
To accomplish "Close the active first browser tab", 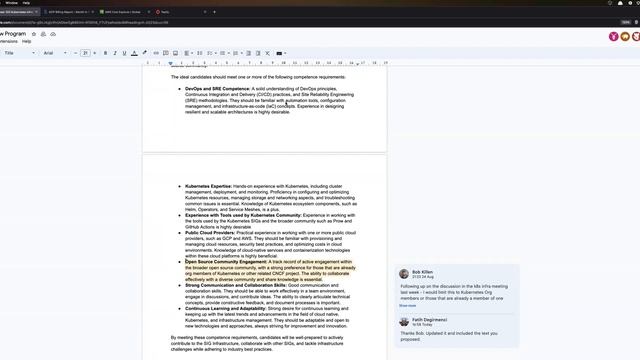I will pyautogui.click(x=36, y=12).
